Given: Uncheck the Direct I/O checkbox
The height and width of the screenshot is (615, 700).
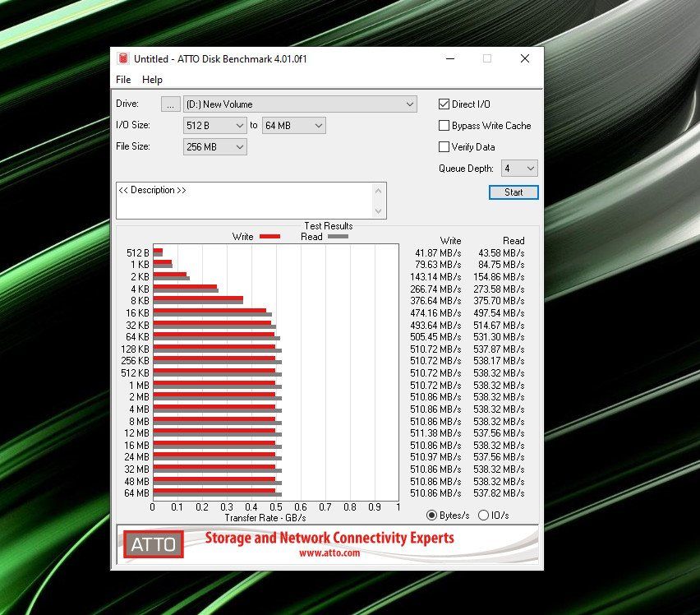Looking at the screenshot, I should (x=444, y=104).
